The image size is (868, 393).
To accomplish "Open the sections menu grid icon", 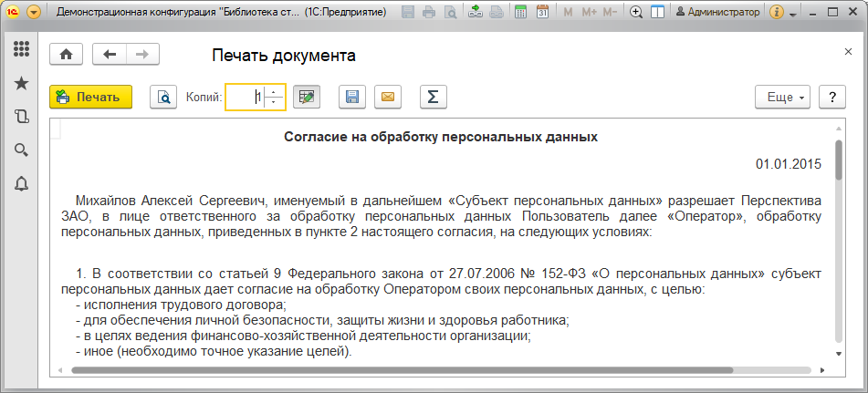I will click(x=22, y=48).
